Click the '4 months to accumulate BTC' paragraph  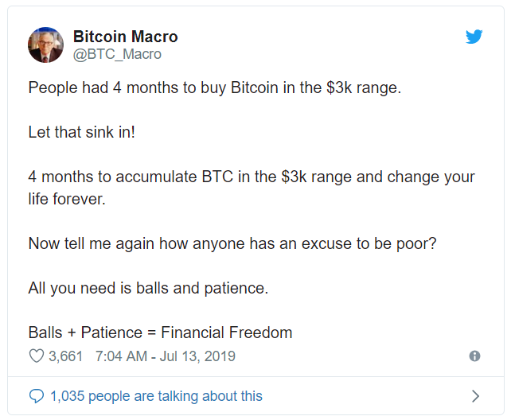(x=252, y=188)
